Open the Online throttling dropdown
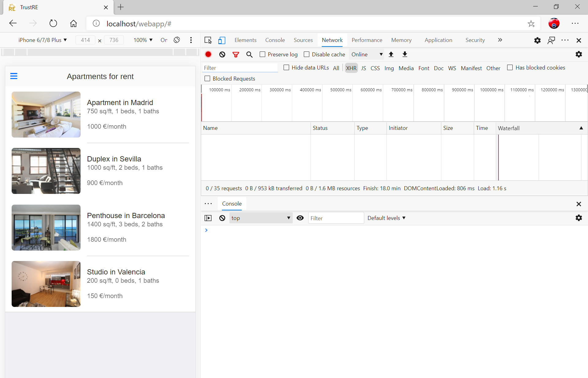588x378 pixels. [x=367, y=54]
